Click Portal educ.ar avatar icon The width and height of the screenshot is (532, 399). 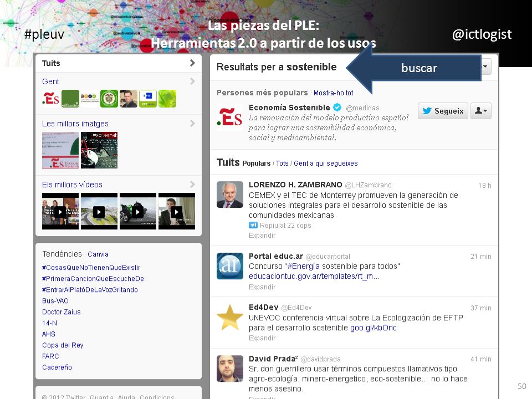[230, 266]
